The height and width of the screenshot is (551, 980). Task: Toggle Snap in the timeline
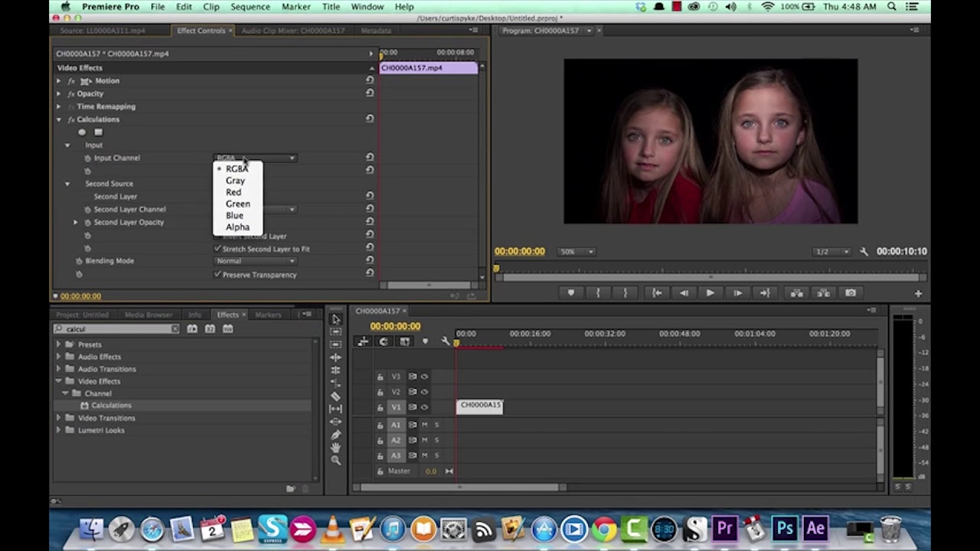pos(384,341)
